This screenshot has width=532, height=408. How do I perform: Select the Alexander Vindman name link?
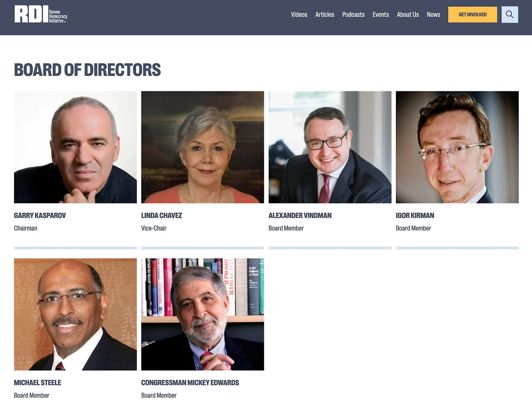click(x=300, y=216)
